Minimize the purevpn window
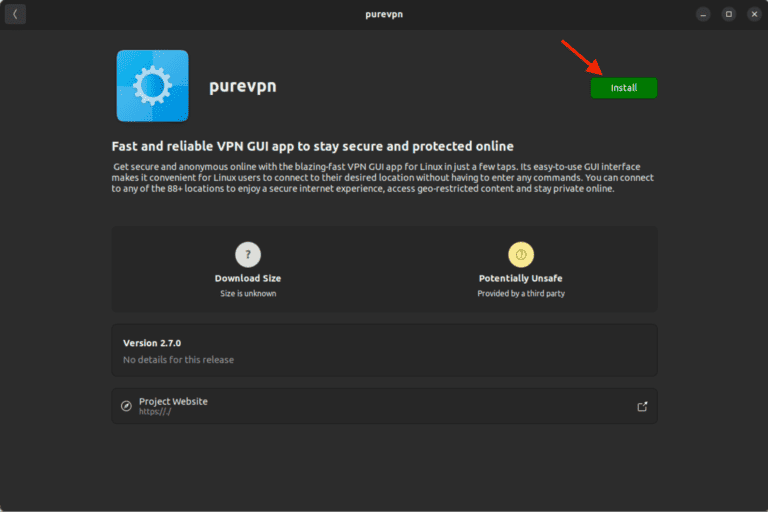This screenshot has height=512, width=768. click(x=704, y=14)
